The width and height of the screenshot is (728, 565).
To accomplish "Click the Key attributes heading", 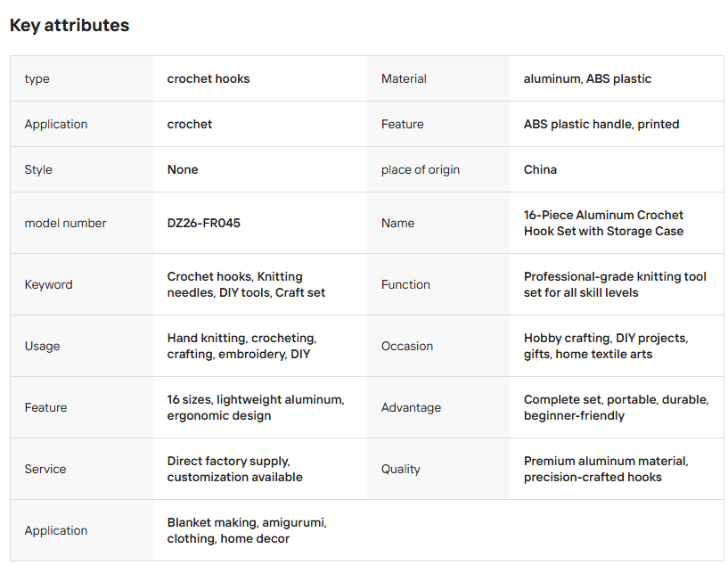I will 70,25.
